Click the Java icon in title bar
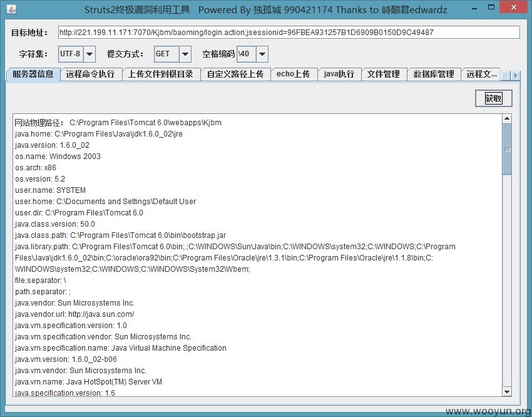The width and height of the screenshot is (532, 417). (11, 9)
